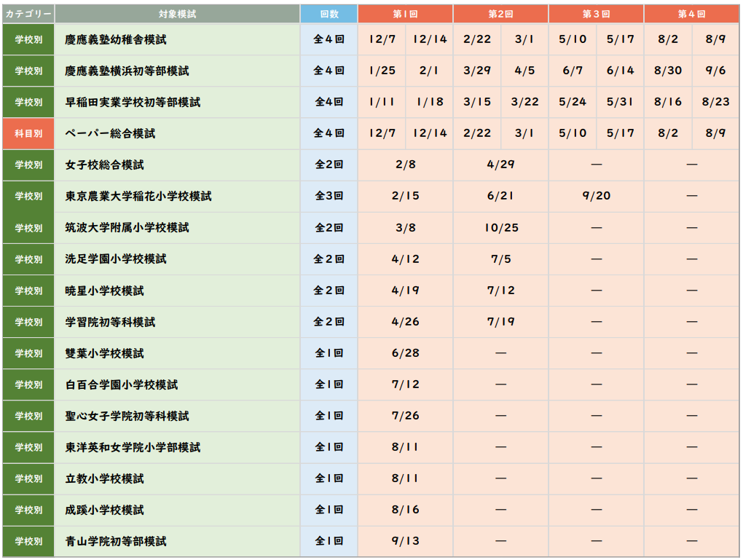Click the 第4回 column header
Image resolution: width=743 pixels, height=560 pixels.
point(692,15)
